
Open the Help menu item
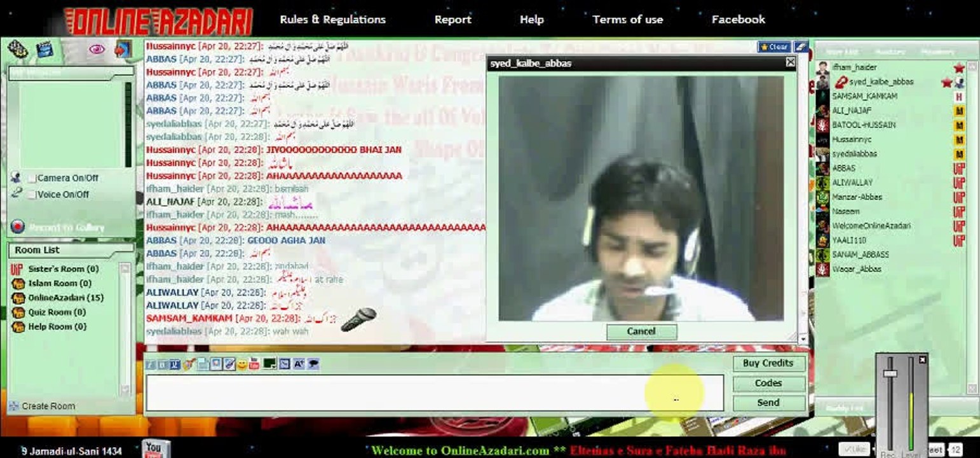point(532,20)
